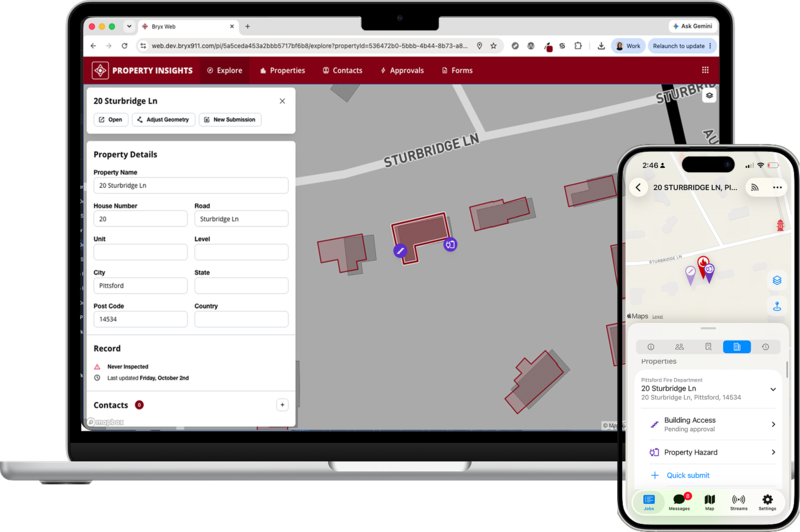Screen dimensions: 800x532
Task: Click Relaunch to update
Action: 682,46
